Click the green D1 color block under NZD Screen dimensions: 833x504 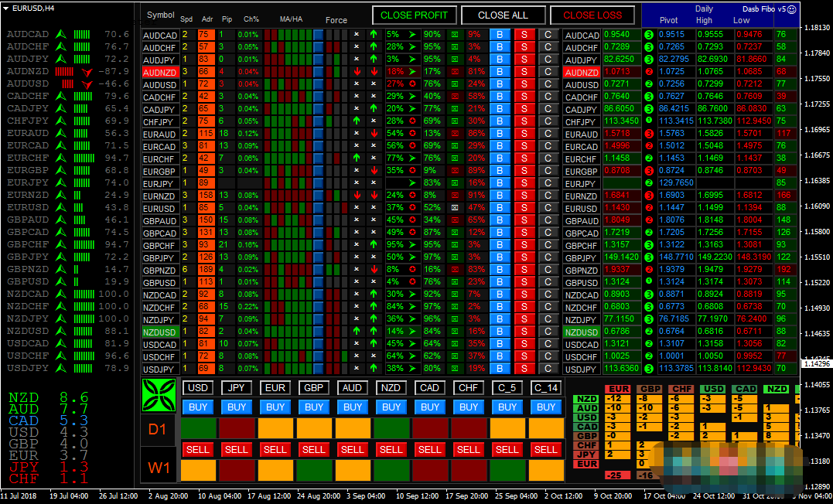391,428
